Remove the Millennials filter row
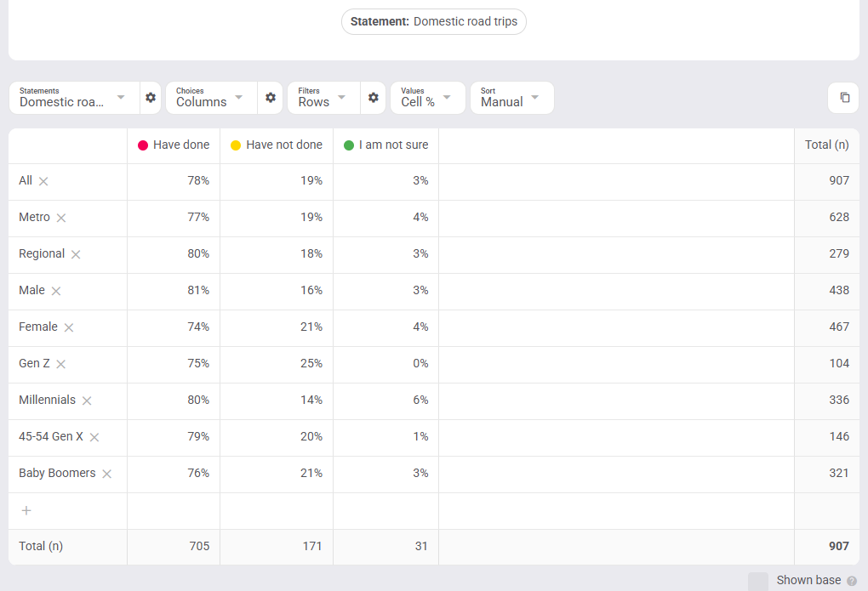Image resolution: width=868 pixels, height=591 pixels. 87,401
